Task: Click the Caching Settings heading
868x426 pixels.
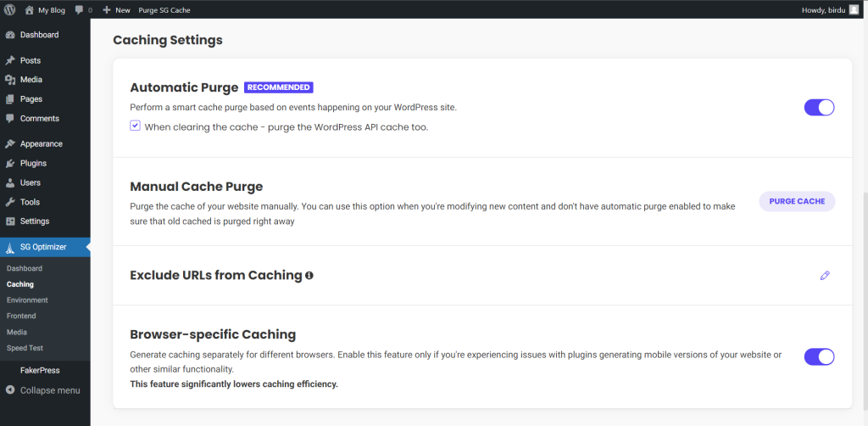Action: point(168,41)
